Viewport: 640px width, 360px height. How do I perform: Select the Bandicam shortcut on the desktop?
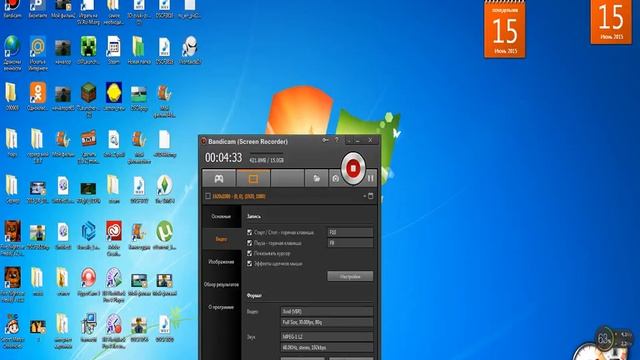coord(12,9)
